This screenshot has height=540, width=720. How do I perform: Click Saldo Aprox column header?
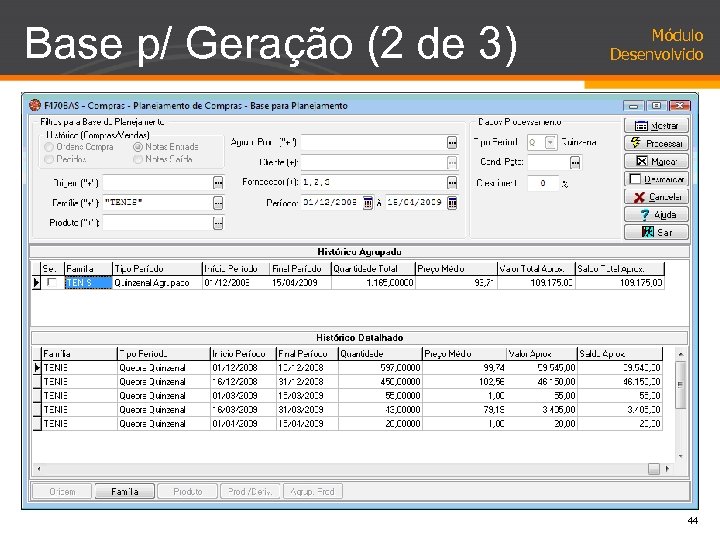619,354
